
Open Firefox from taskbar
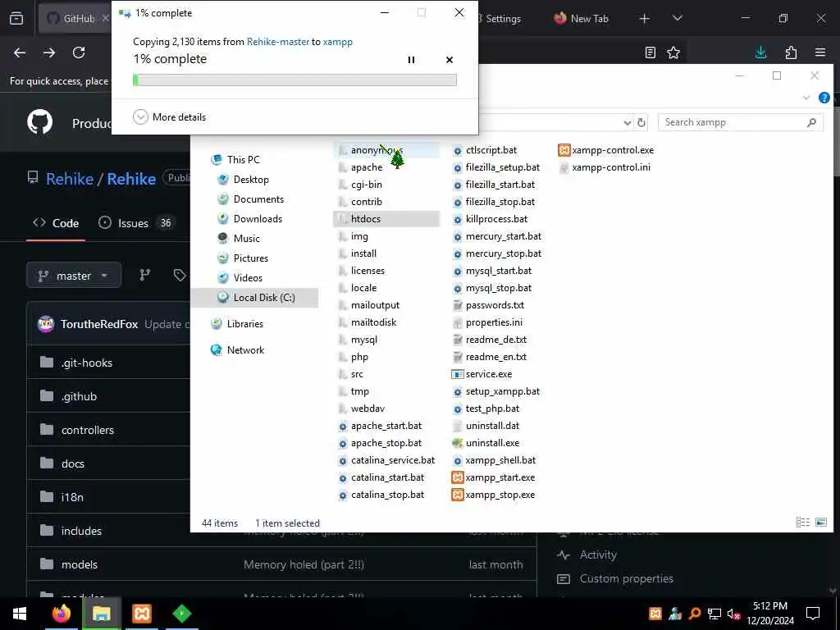coord(61,614)
